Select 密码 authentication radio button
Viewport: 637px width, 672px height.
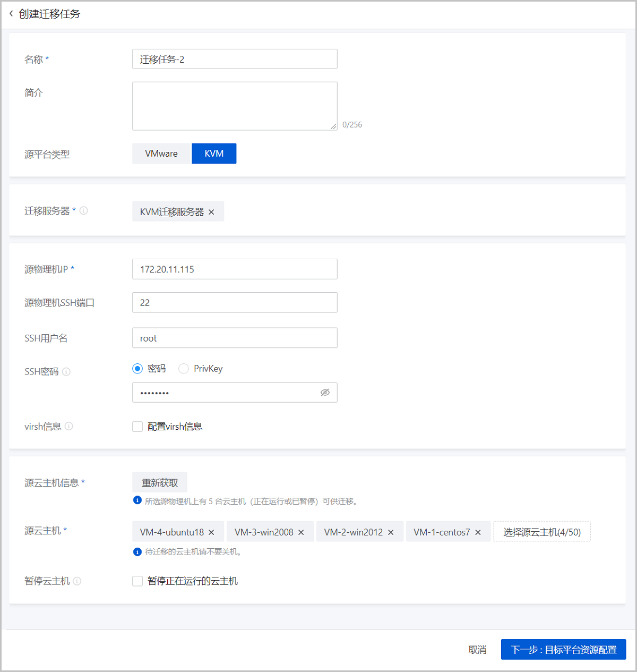[137, 369]
